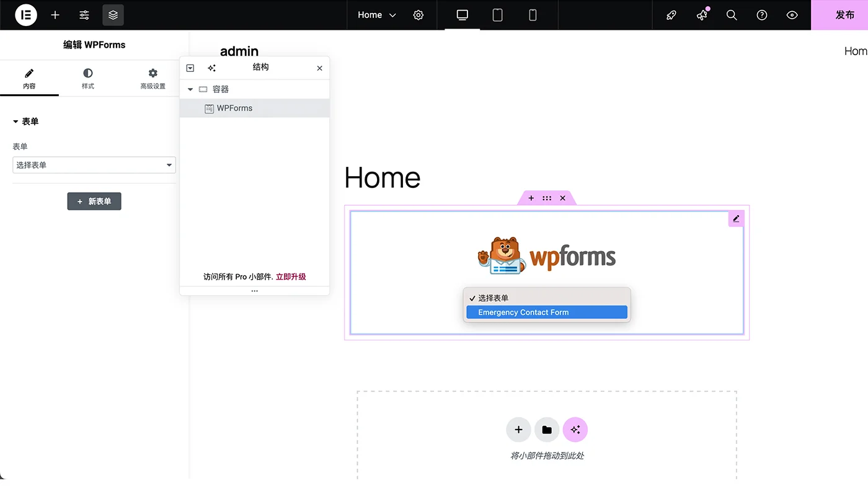Open Elementor site settings sliders icon
The height and width of the screenshot is (496, 868).
pyautogui.click(x=84, y=15)
